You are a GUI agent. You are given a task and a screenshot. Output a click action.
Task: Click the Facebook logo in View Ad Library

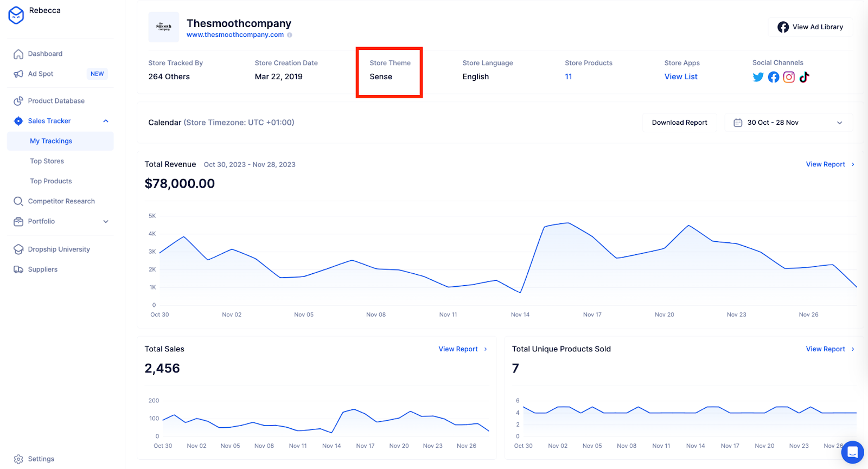783,27
